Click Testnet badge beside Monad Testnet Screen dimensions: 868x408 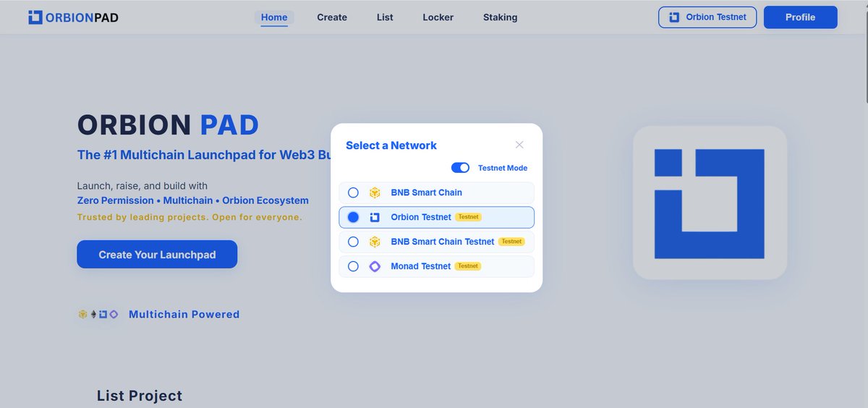coord(469,266)
